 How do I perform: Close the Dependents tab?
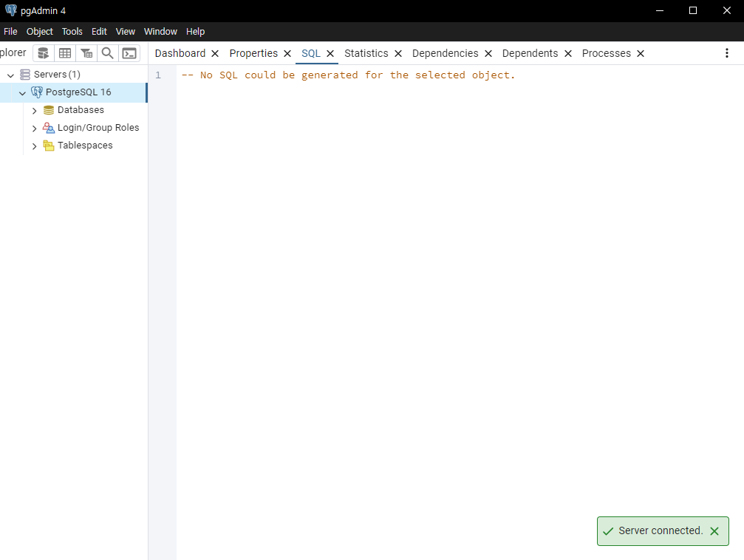coord(568,54)
